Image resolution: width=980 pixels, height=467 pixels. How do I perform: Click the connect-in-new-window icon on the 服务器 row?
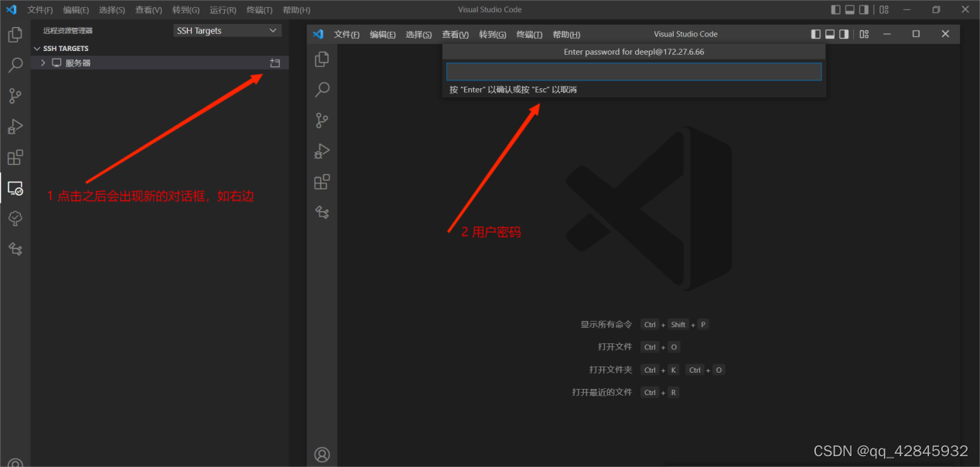(x=275, y=63)
